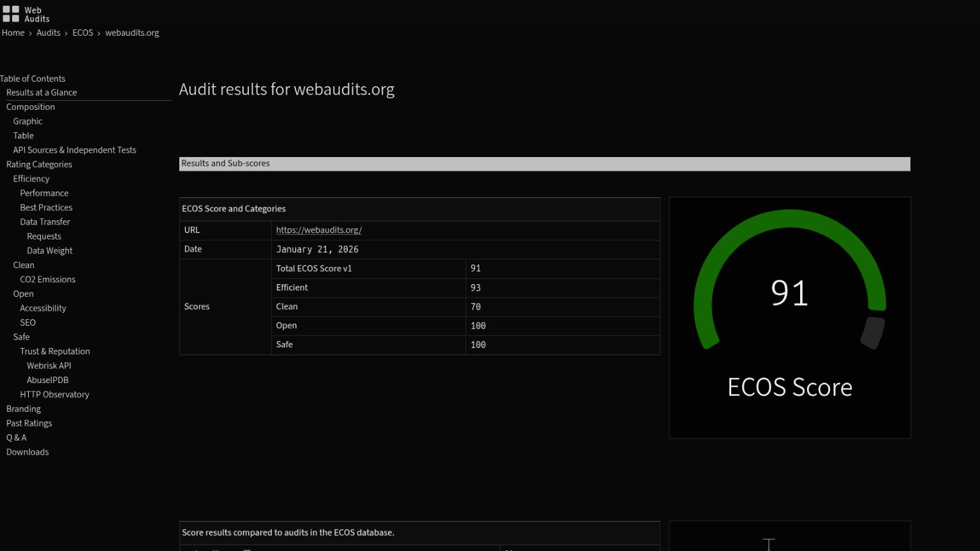Open the Audits breadcrumb link

48,33
